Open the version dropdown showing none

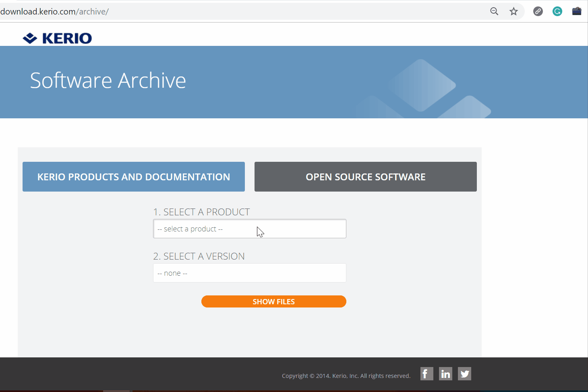250,273
